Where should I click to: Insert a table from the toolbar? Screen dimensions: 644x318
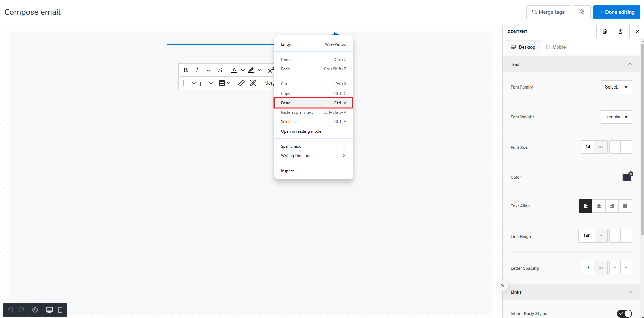[223, 83]
